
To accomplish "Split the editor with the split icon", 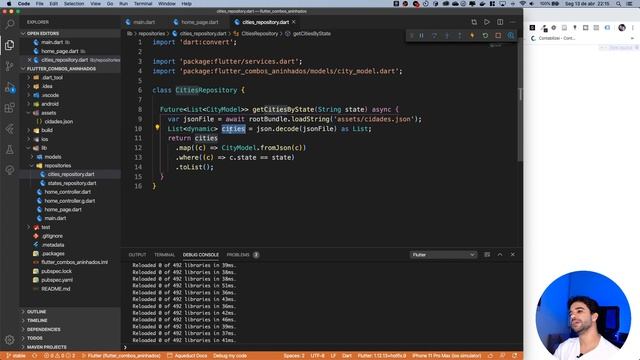I will click(500, 22).
